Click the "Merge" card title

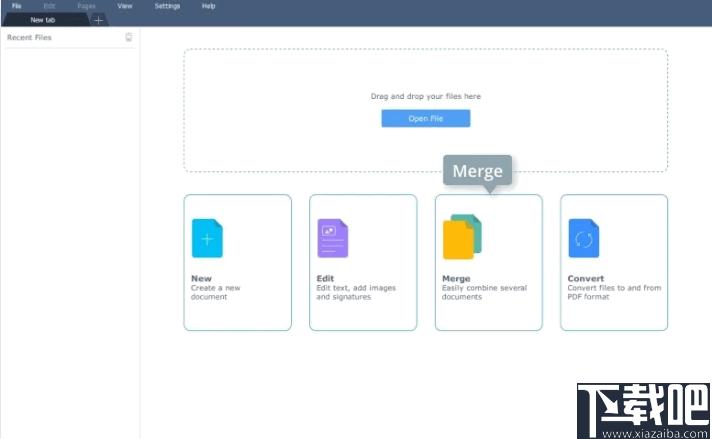456,278
